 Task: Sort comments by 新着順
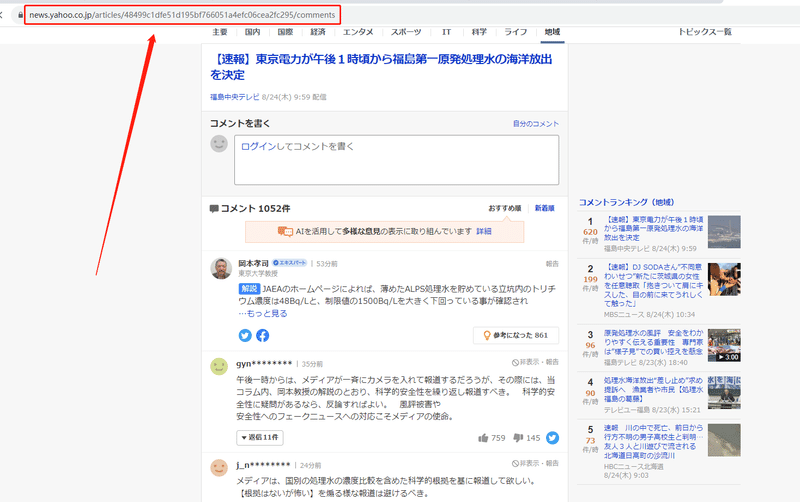tap(544, 208)
